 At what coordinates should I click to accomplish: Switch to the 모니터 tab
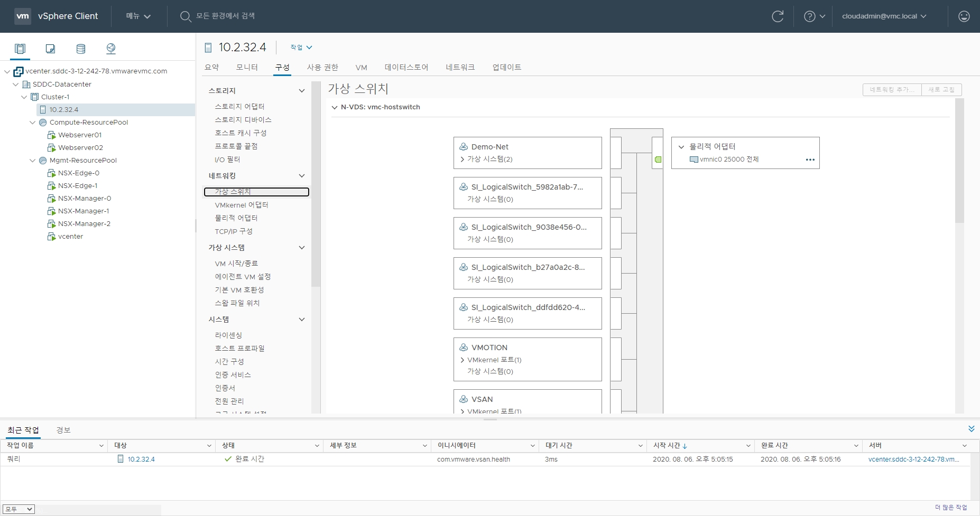pyautogui.click(x=247, y=67)
